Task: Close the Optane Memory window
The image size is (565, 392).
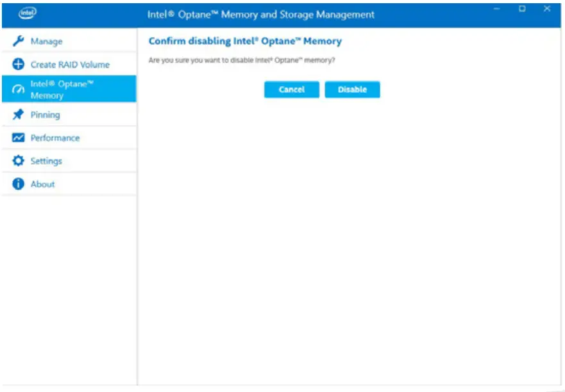Action: [x=547, y=8]
